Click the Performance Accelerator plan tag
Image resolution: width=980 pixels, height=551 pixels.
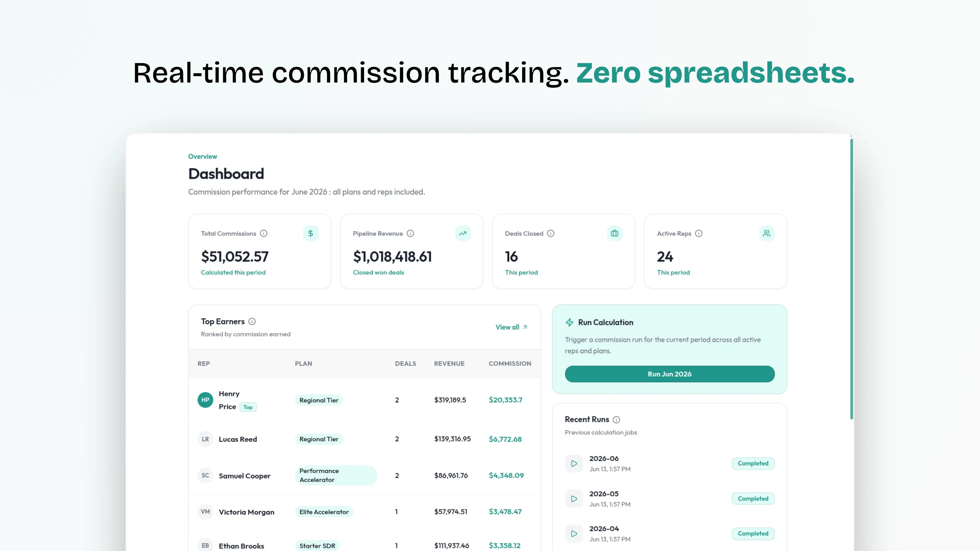pyautogui.click(x=336, y=475)
